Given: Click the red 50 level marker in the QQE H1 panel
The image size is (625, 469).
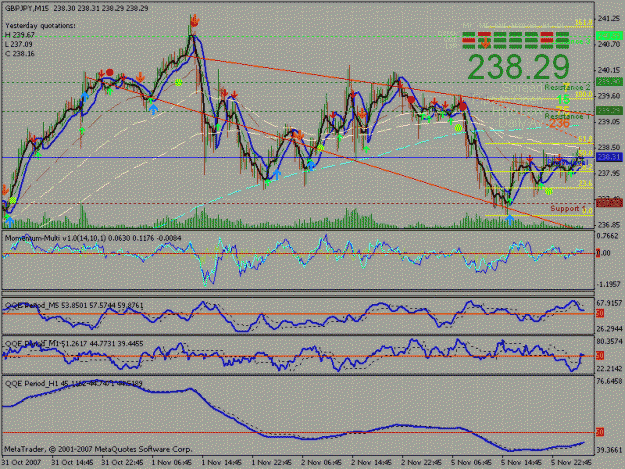Looking at the screenshot, I should pos(600,432).
